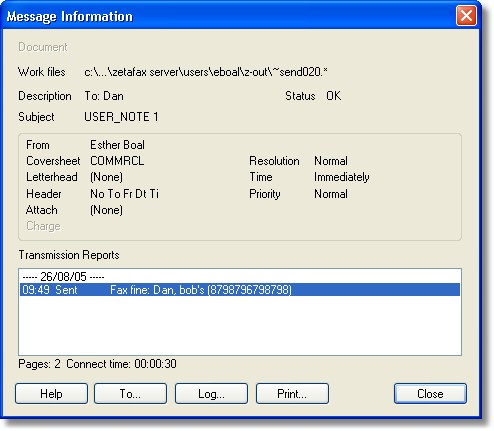Click the USER_NOTE 1 subject value

[x=121, y=117]
